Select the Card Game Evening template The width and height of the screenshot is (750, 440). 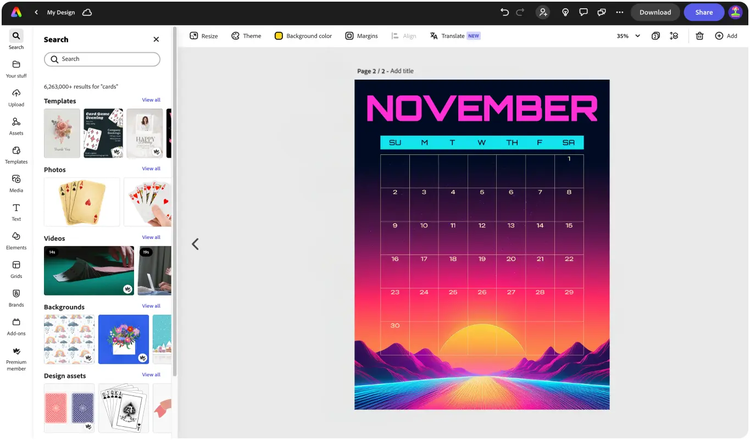pyautogui.click(x=103, y=133)
